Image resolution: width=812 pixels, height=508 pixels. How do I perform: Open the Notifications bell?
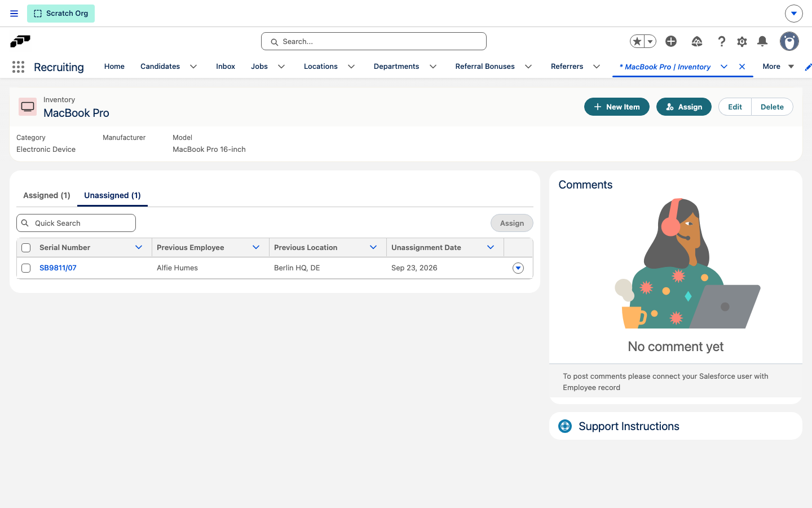click(762, 41)
